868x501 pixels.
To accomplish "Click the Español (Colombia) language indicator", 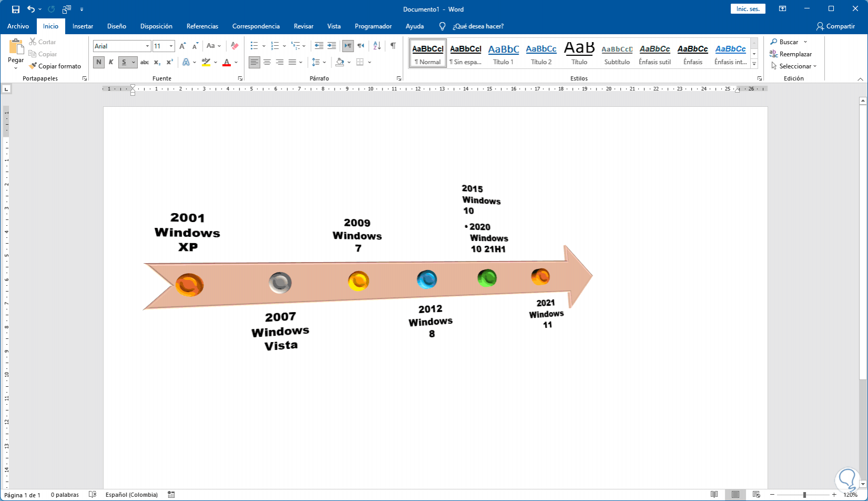I will pos(132,495).
